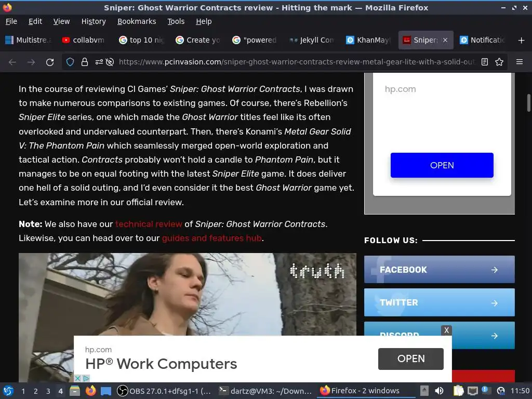Launch Firefox from taskbar quick launch icon
Viewport: 532px width, 399px height.
coord(90,391)
